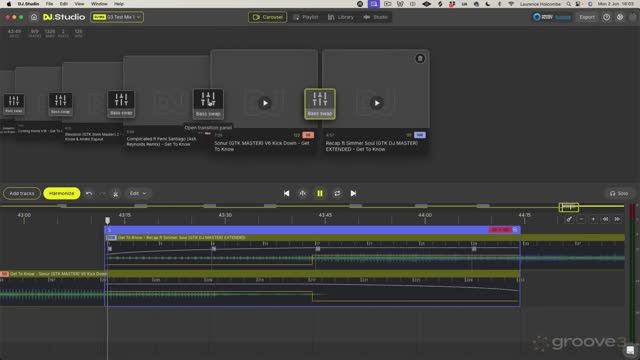
Task: Open the Edit menu in menu bar
Action: point(64,4)
